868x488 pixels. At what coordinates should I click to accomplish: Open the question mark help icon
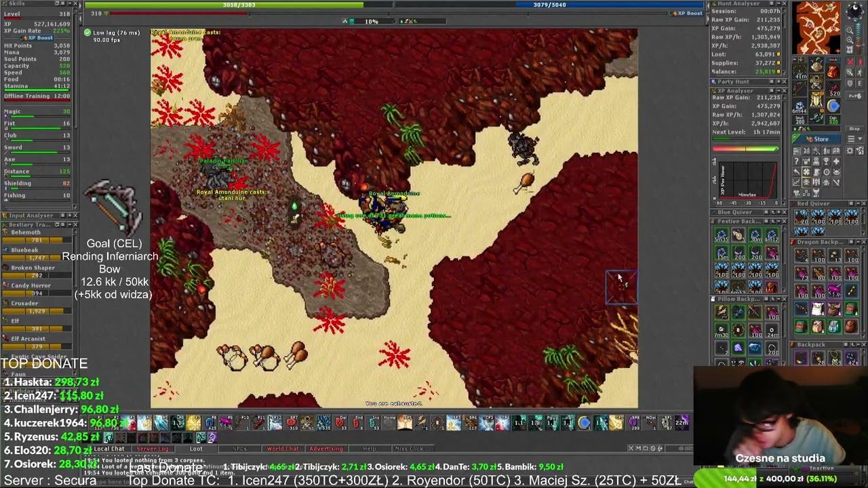click(x=797, y=161)
